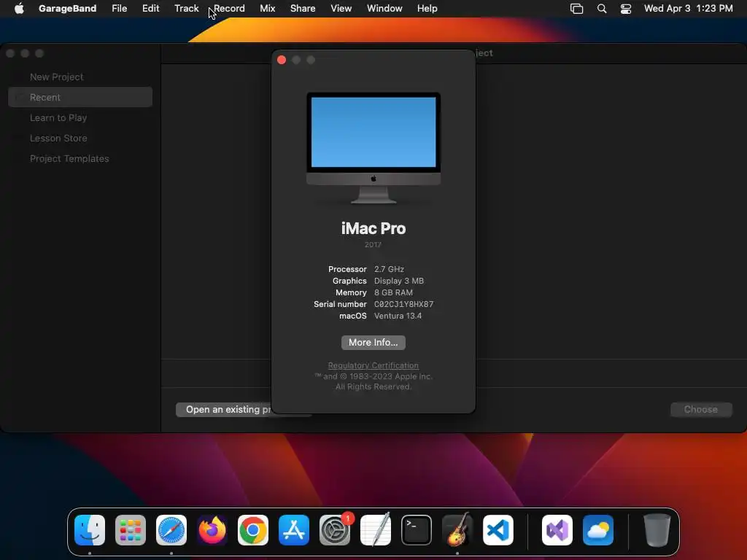Click the date and time in menu bar
This screenshot has width=747, height=560.
coord(688,8)
